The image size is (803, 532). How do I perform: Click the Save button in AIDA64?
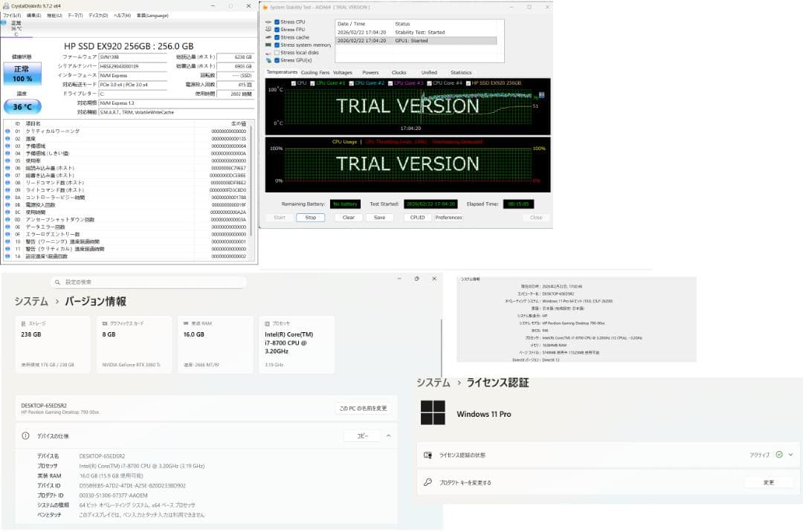(x=379, y=218)
